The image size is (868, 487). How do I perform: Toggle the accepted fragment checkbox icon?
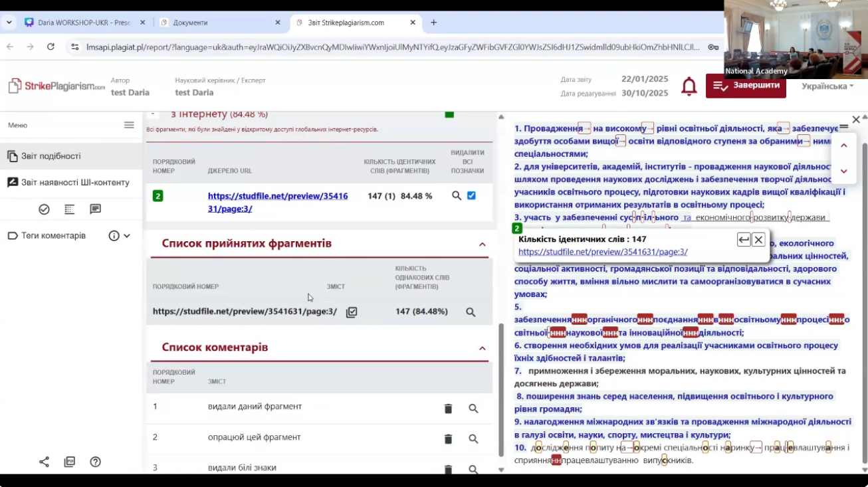352,312
